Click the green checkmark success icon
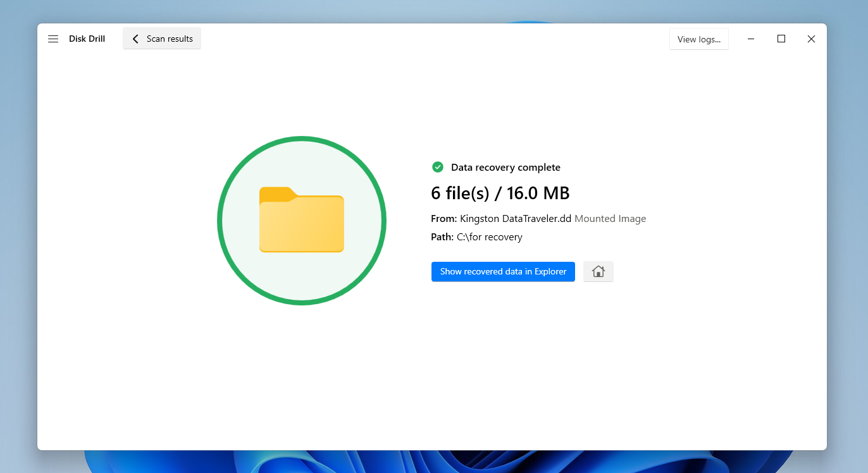Viewport: 868px width, 473px height. click(437, 167)
